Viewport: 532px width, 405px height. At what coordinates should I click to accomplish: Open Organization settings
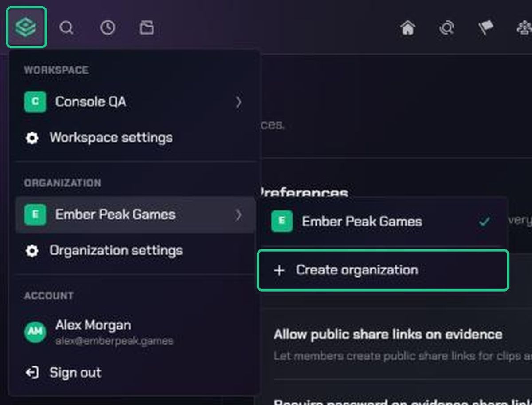[x=134, y=251]
